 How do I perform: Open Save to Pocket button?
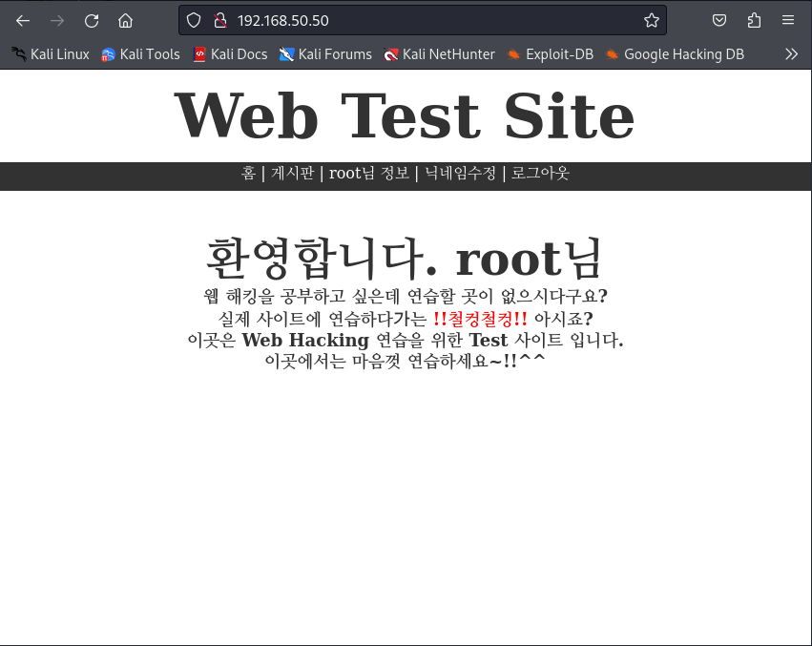[x=719, y=21]
